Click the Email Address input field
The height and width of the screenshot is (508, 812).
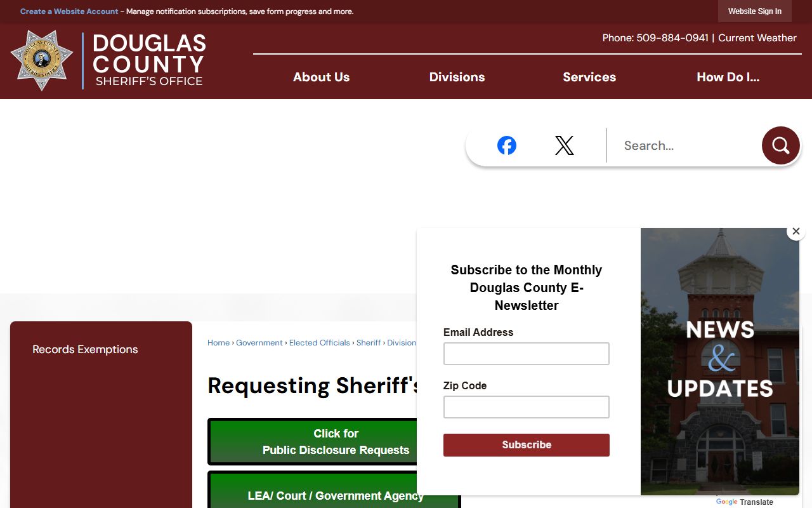click(x=527, y=354)
